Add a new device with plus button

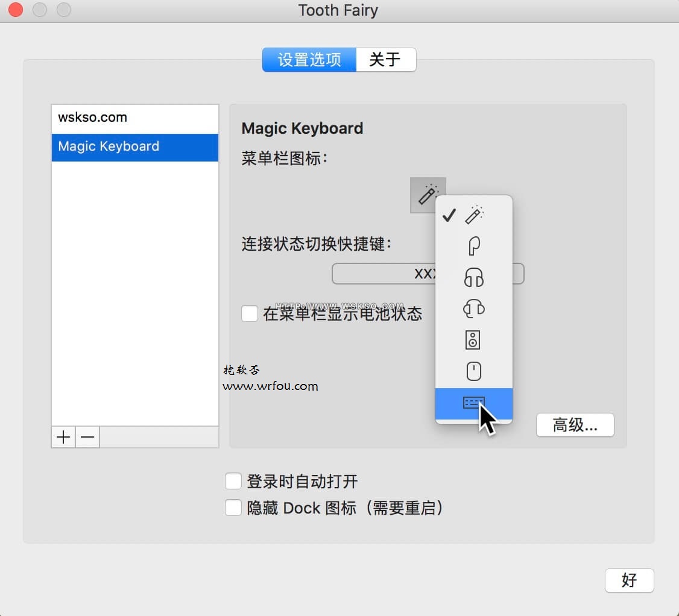[x=63, y=437]
